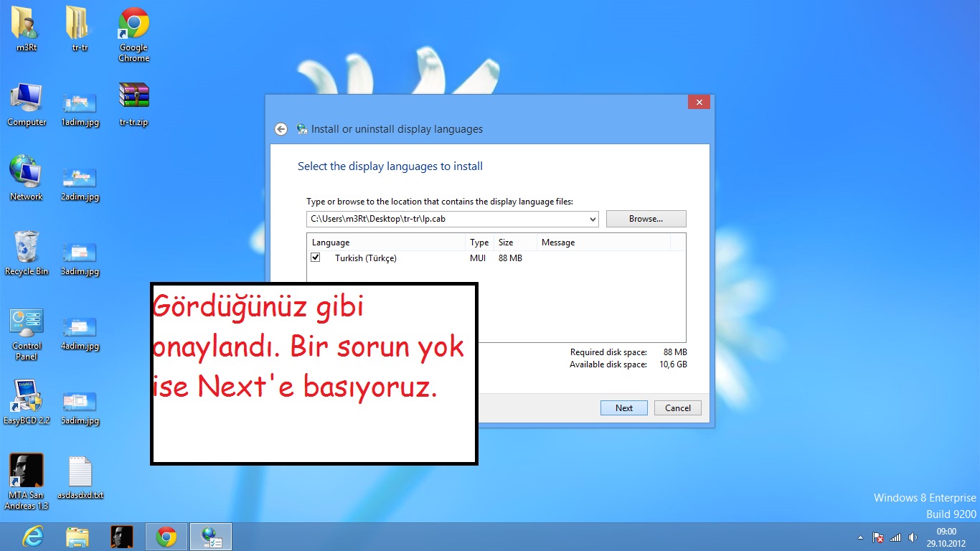Select the 2adim.jpg image file
Screen dimensions: 980x551
point(80,183)
